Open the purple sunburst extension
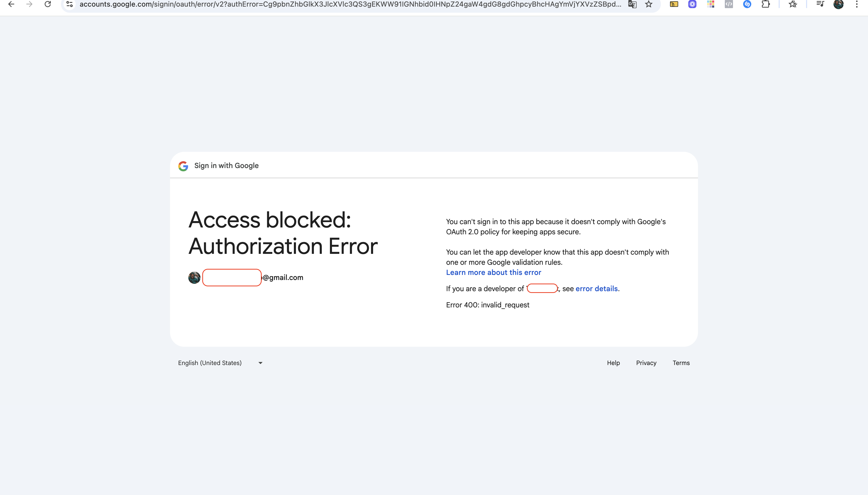Viewport: 868px width, 495px height. coord(692,4)
